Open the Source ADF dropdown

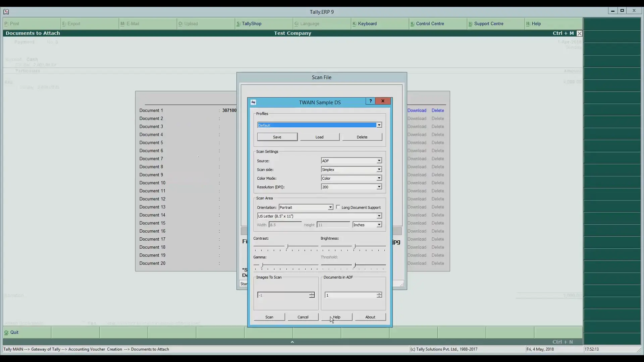point(379,161)
